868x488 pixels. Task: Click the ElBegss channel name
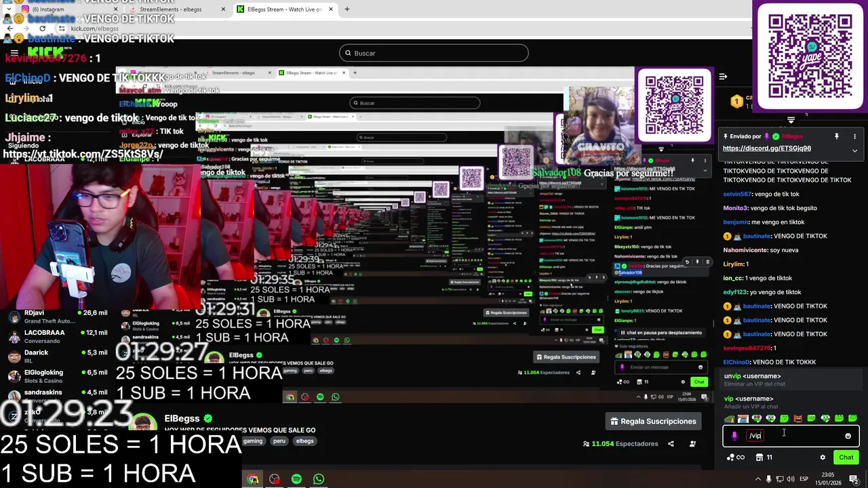182,419
